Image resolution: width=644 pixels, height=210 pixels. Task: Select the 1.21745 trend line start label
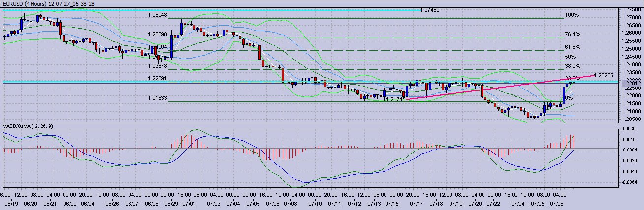coord(395,99)
